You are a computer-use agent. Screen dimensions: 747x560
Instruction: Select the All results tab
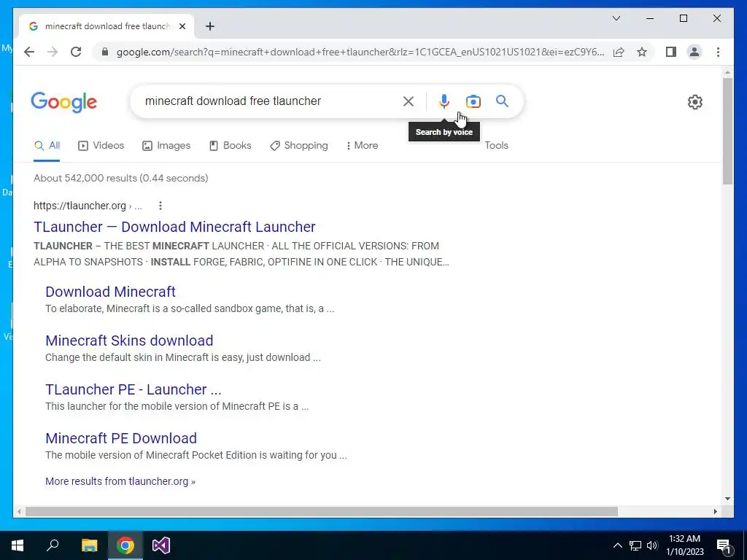click(47, 146)
